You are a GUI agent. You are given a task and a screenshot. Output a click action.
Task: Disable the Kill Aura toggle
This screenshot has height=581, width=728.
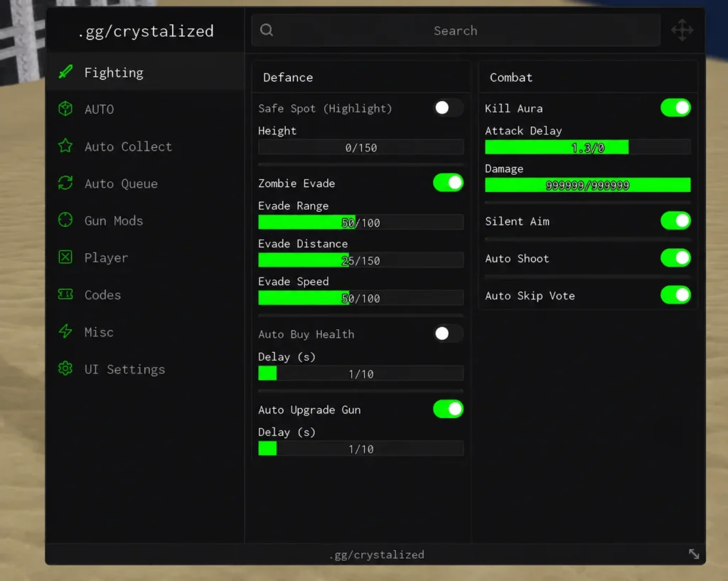coord(675,108)
